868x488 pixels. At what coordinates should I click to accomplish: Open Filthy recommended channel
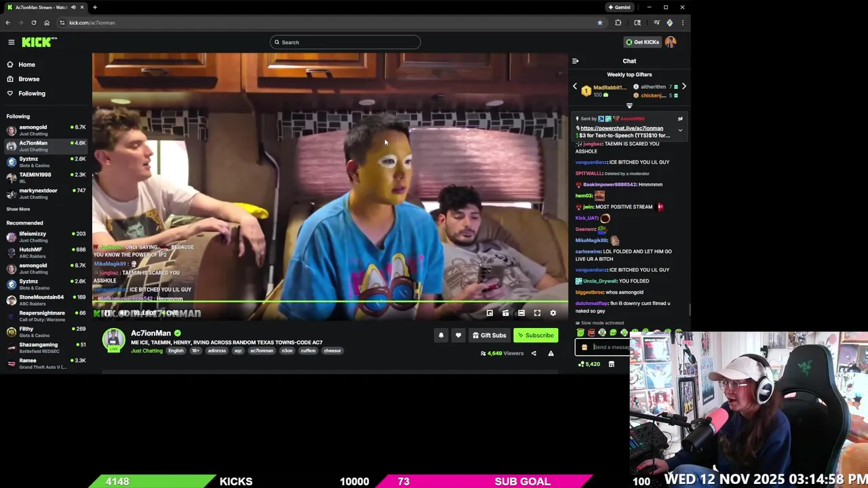point(46,331)
